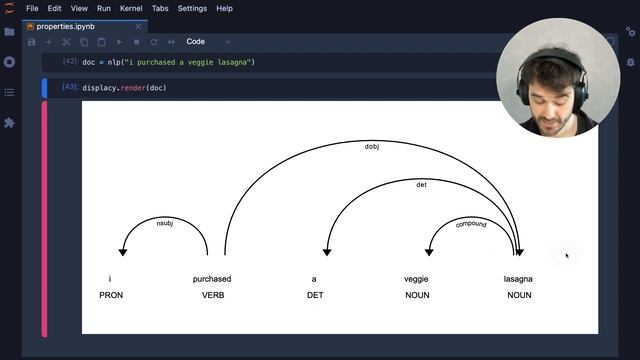
Task: Collapse output using the pink side bar
Action: click(44, 219)
